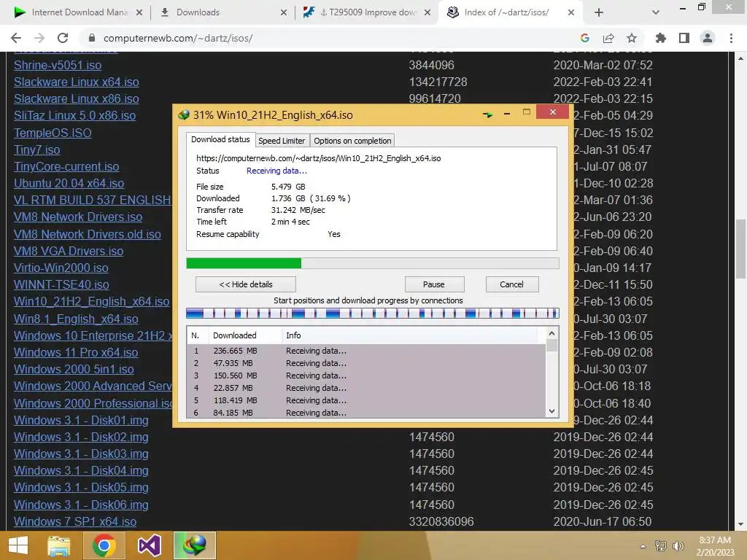Screen dimensions: 747x560
Task: Click the green arrow icon in IDM title bar
Action: tap(487, 114)
